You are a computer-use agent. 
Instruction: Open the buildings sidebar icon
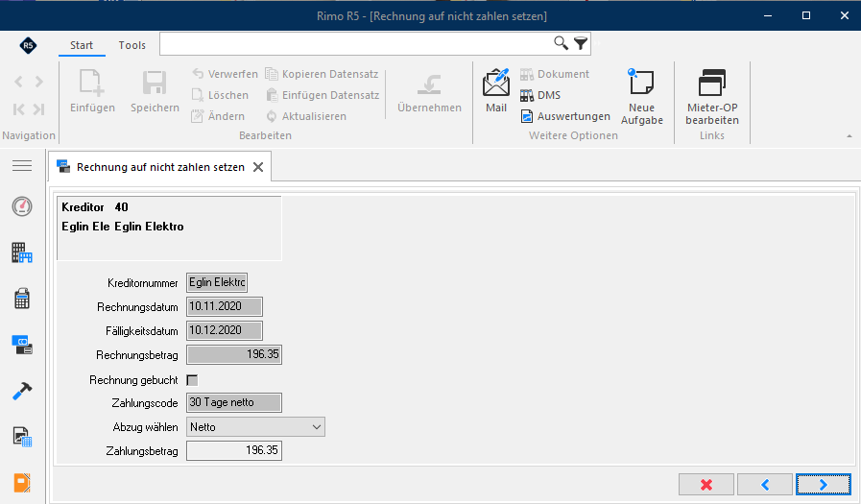point(22,252)
